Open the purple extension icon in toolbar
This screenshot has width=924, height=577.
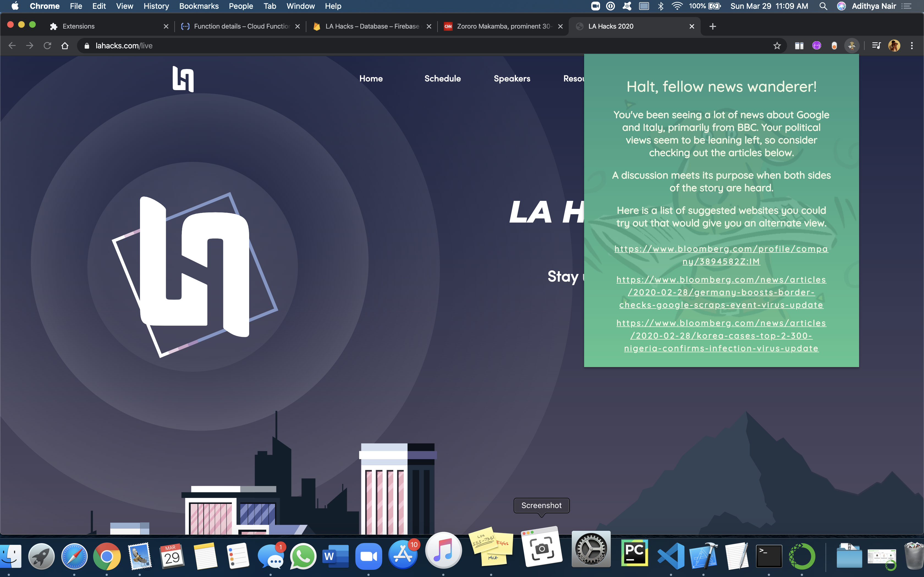click(x=816, y=46)
